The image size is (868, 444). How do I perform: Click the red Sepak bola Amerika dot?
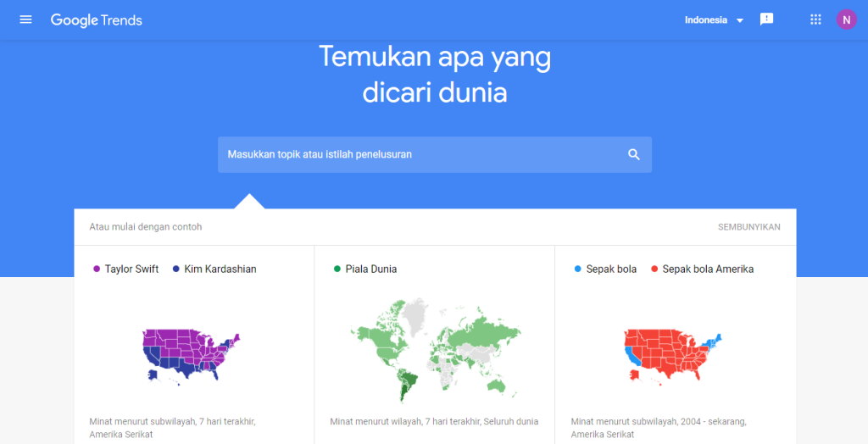click(x=654, y=269)
